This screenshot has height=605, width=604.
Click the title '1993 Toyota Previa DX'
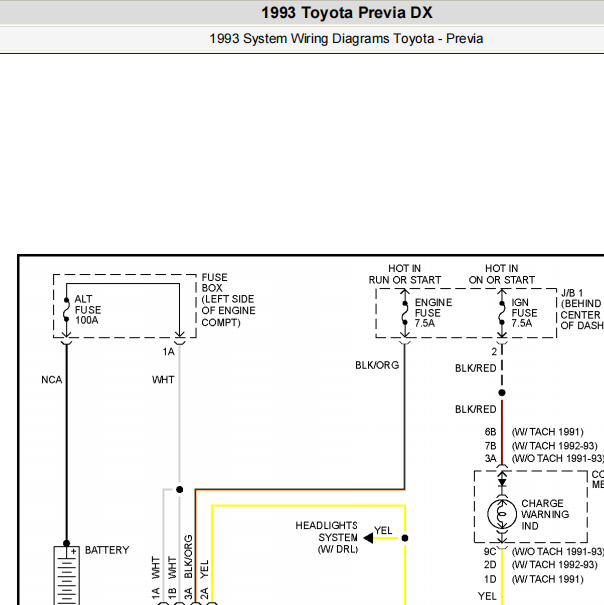point(347,13)
